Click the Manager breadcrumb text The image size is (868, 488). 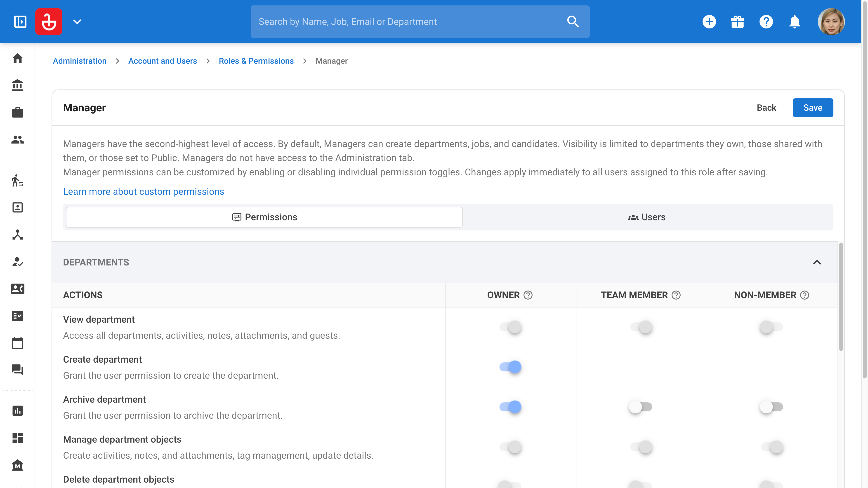(x=331, y=61)
